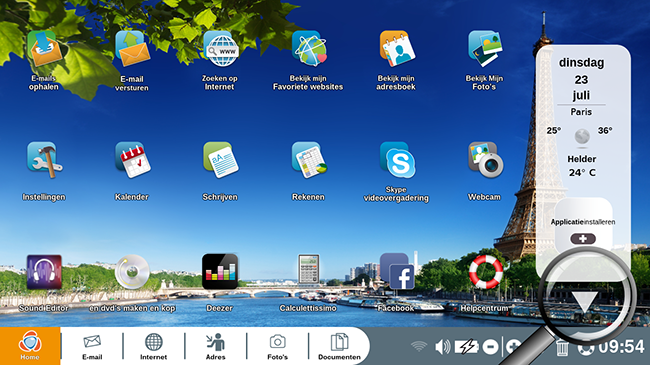The height and width of the screenshot is (365, 650).
Task: Open Documenten from the bottom bar
Action: [339, 347]
